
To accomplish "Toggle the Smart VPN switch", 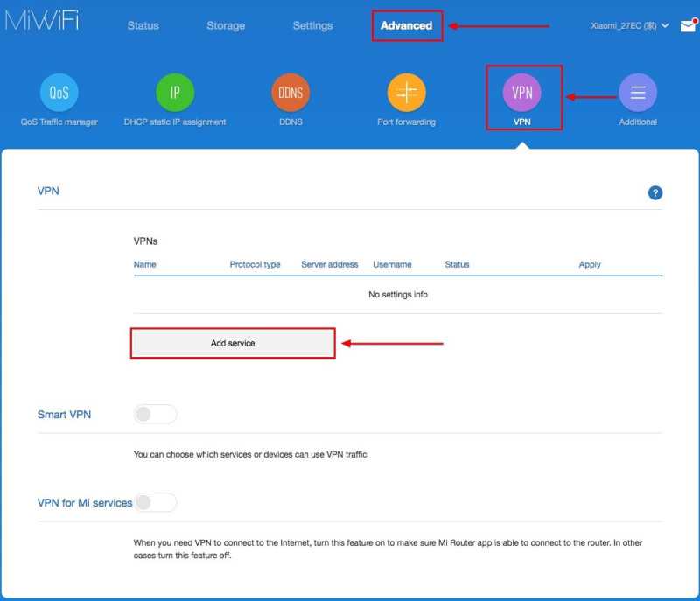I will pyautogui.click(x=156, y=414).
